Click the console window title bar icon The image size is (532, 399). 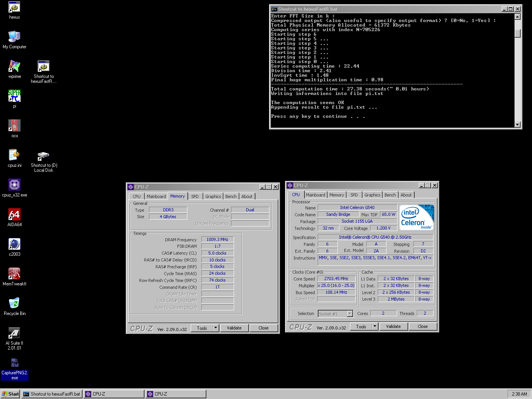coord(274,9)
